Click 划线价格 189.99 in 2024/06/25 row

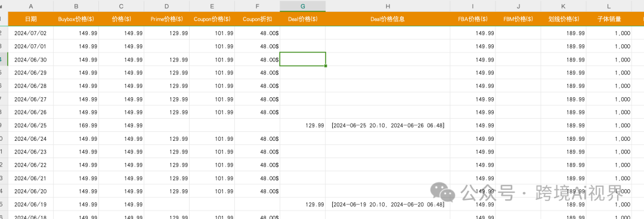[x=563, y=125]
